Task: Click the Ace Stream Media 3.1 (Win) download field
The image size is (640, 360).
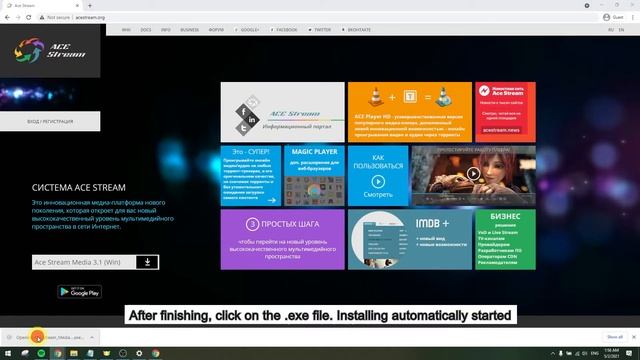Action: click(x=84, y=262)
